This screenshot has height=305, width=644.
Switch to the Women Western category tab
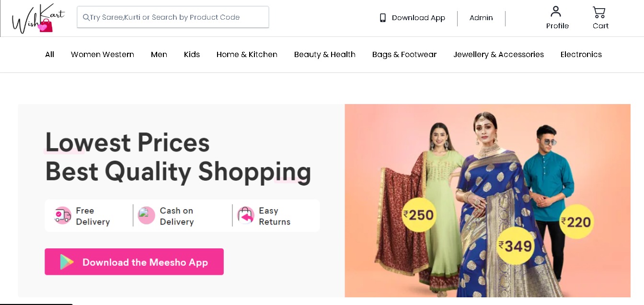[x=102, y=54]
